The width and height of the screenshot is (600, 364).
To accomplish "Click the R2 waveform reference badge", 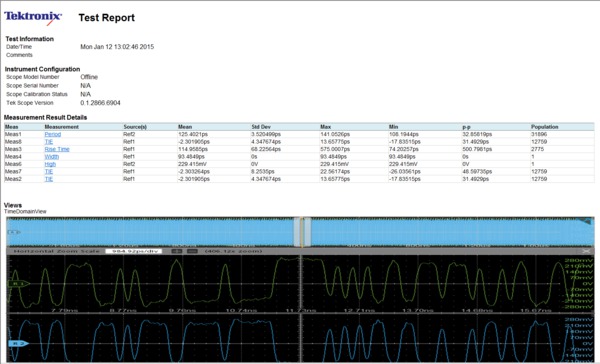I will pyautogui.click(x=18, y=343).
